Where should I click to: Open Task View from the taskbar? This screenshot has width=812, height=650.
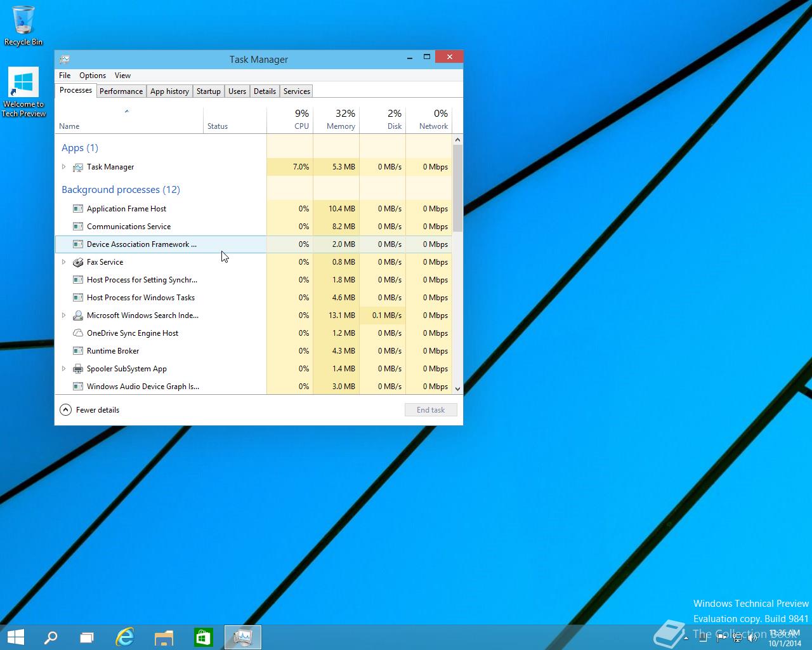point(87,637)
